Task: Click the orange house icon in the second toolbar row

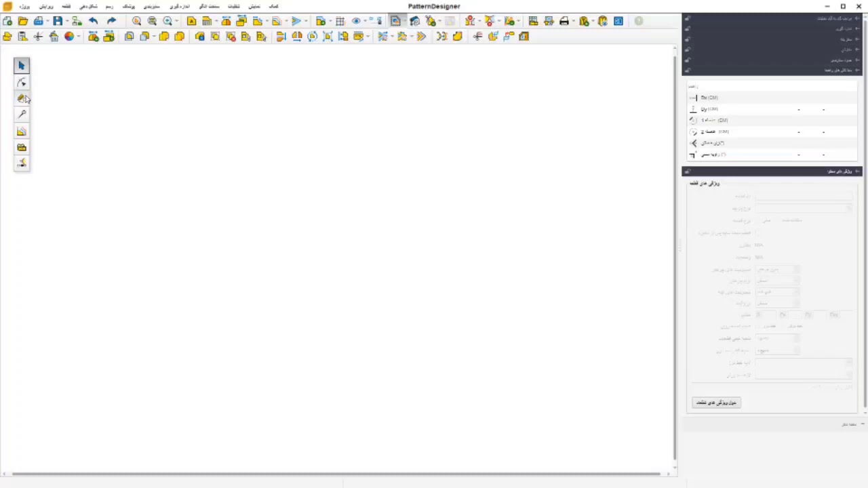Action: coord(54,37)
